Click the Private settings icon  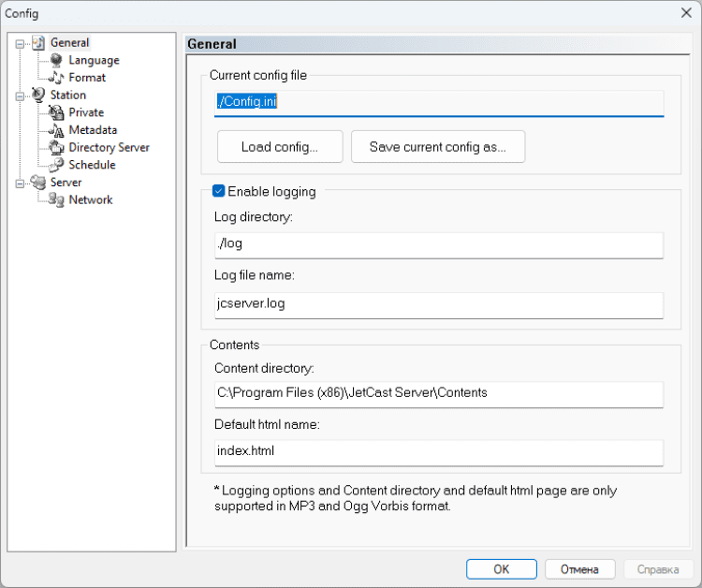tap(56, 112)
